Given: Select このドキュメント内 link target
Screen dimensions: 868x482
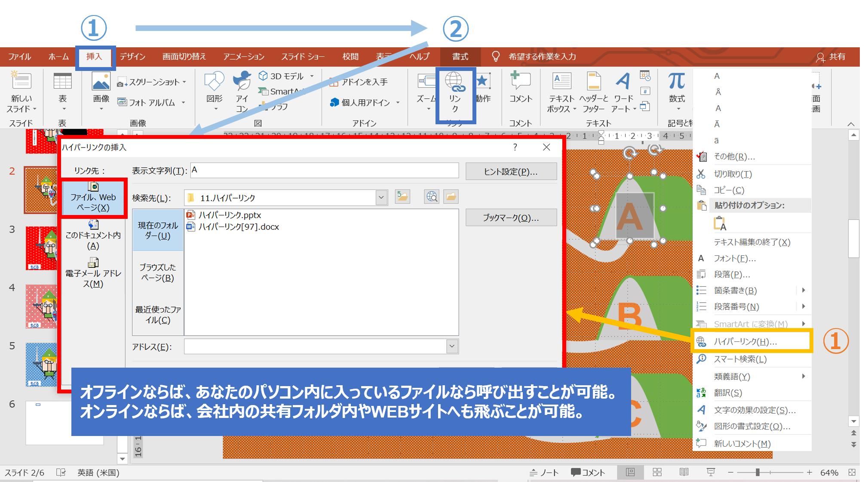Looking at the screenshot, I should (x=93, y=235).
